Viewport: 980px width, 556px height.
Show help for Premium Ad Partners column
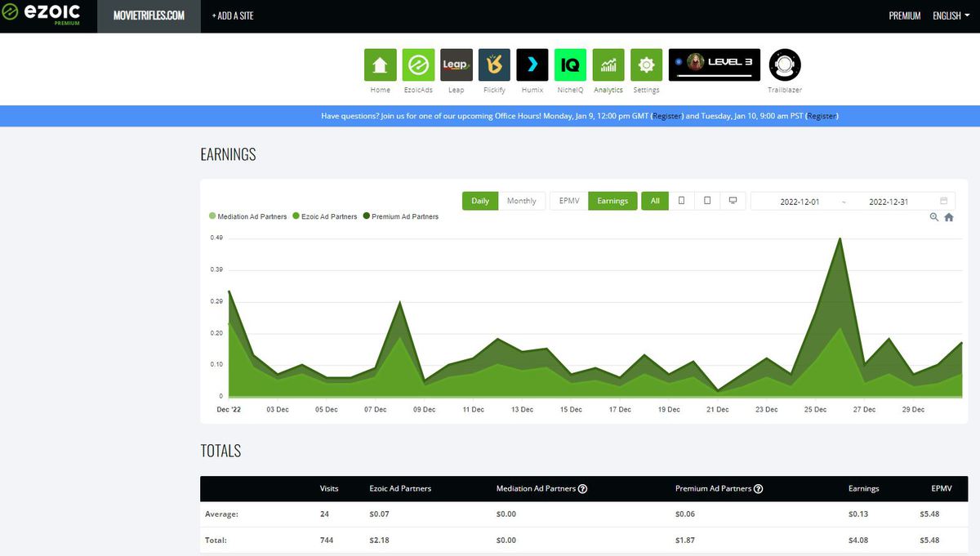759,489
